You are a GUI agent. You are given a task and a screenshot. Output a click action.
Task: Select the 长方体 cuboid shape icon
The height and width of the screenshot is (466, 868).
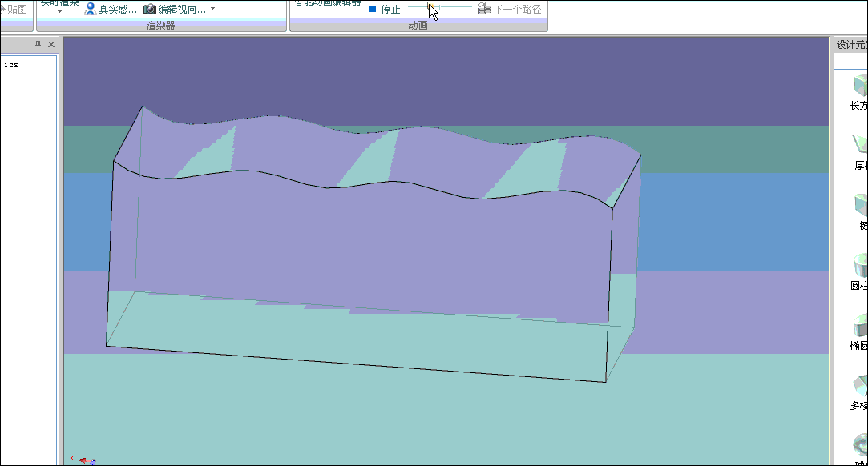[861, 85]
